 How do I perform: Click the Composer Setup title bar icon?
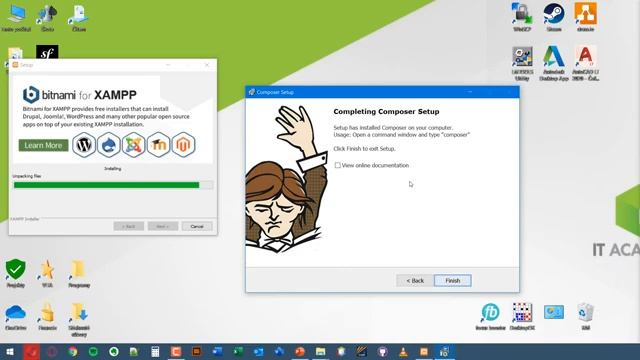(x=251, y=92)
